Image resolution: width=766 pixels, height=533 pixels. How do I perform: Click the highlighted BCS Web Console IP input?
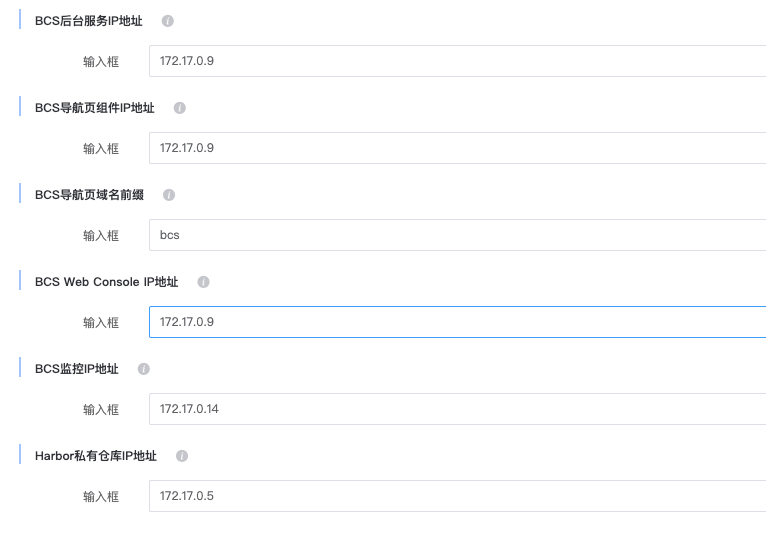(x=457, y=322)
